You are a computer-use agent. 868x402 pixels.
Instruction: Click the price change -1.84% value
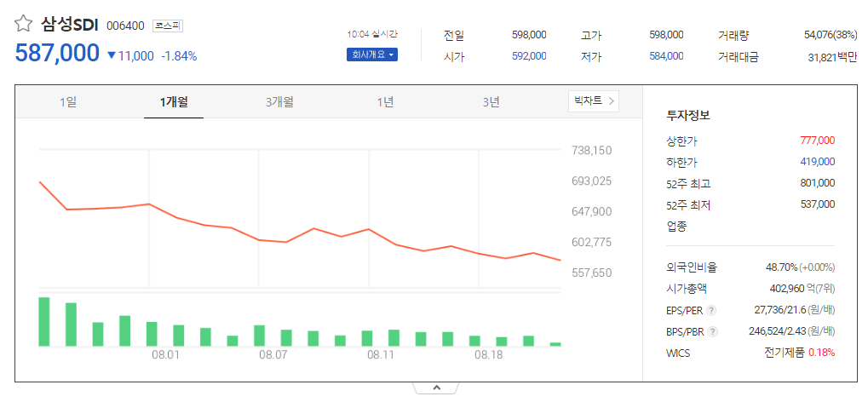[179, 56]
